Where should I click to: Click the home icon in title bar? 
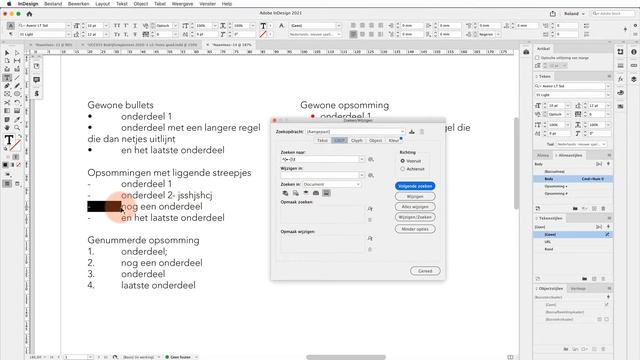click(29, 13)
